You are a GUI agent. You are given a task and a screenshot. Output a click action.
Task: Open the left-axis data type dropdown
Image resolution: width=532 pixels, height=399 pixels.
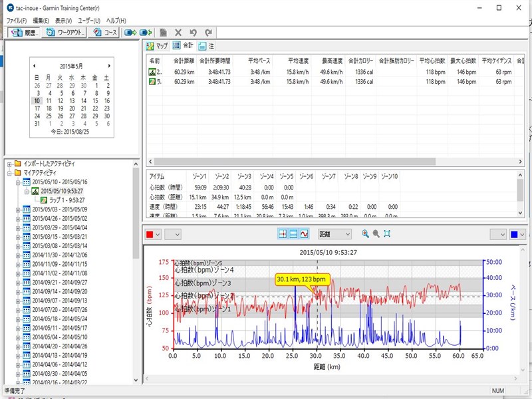click(173, 234)
